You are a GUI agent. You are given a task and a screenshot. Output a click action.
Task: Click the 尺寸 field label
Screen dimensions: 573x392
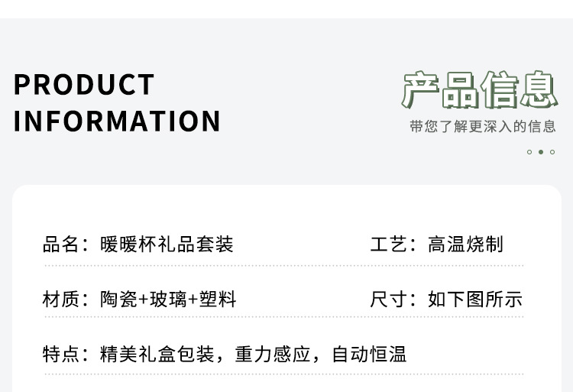[x=389, y=299]
